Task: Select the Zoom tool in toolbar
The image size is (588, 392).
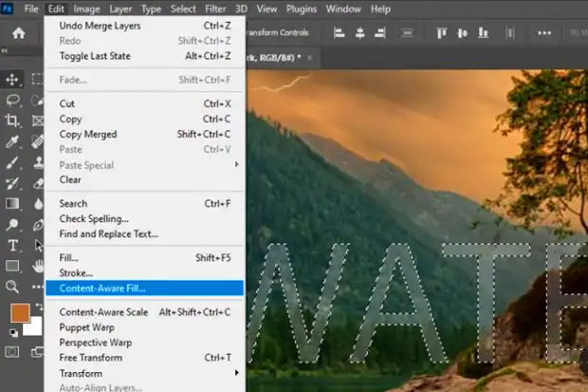Action: (x=13, y=286)
